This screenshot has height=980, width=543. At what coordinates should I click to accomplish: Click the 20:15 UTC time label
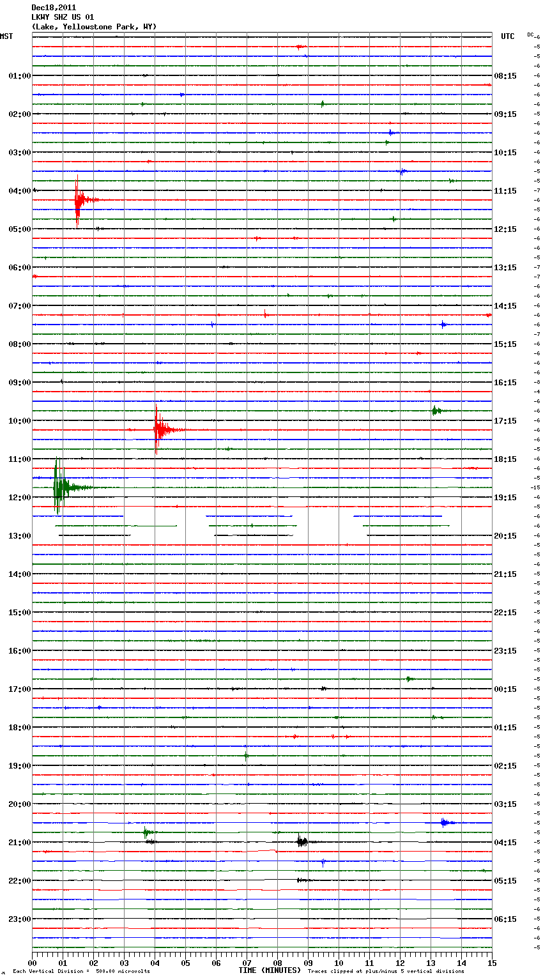tap(505, 536)
